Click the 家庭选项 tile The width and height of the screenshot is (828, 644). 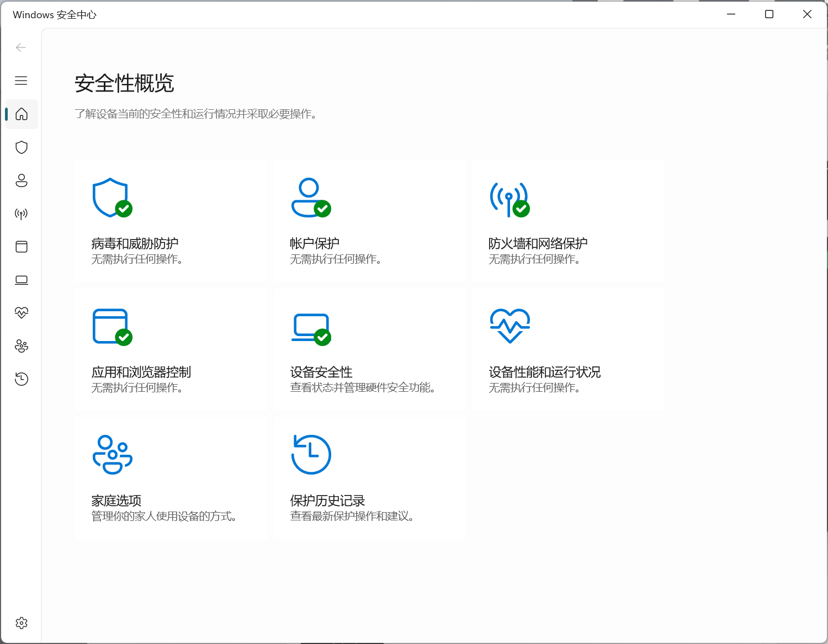[171, 478]
